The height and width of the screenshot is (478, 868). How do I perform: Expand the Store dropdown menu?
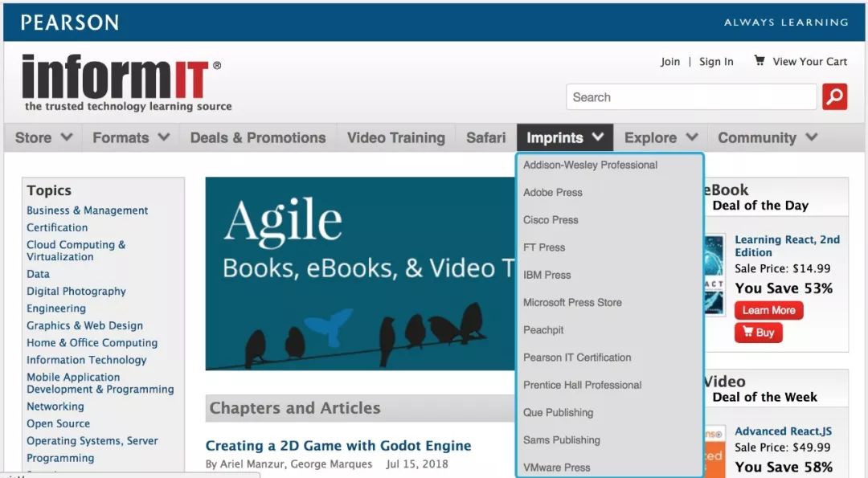click(43, 137)
